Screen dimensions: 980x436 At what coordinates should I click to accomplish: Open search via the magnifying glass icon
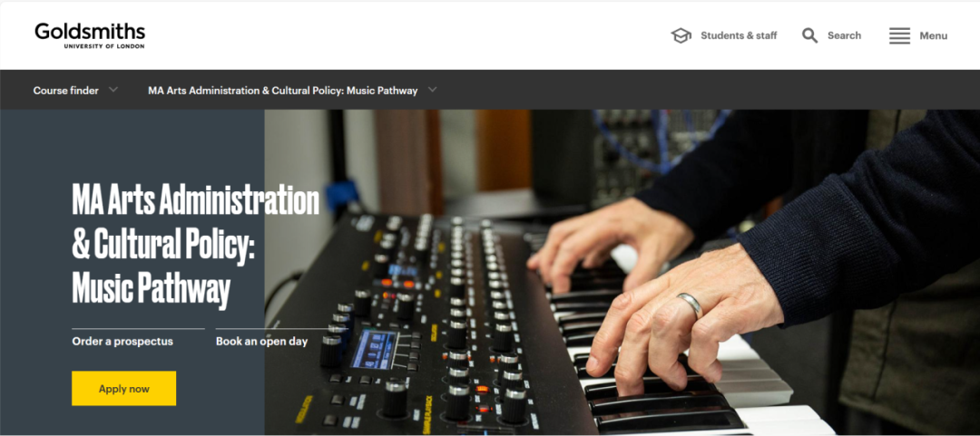tap(810, 35)
